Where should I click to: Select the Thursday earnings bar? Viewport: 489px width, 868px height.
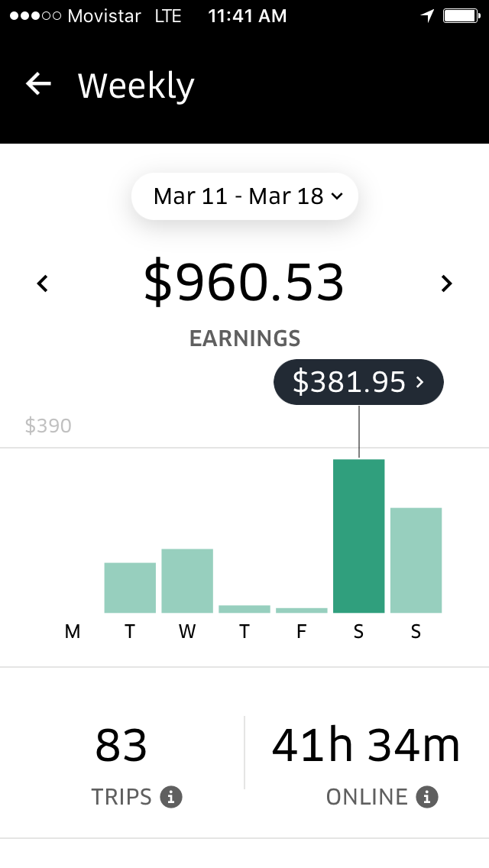[x=244, y=608]
